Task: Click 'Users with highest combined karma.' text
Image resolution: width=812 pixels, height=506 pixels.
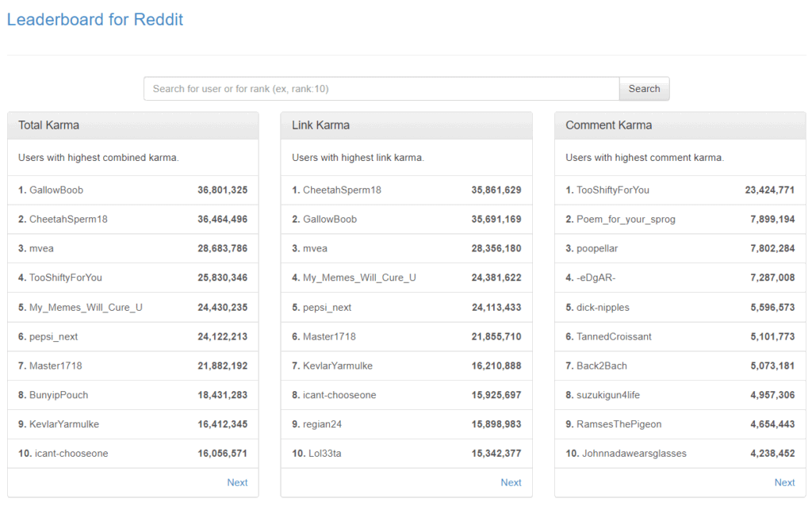Action: click(x=98, y=158)
